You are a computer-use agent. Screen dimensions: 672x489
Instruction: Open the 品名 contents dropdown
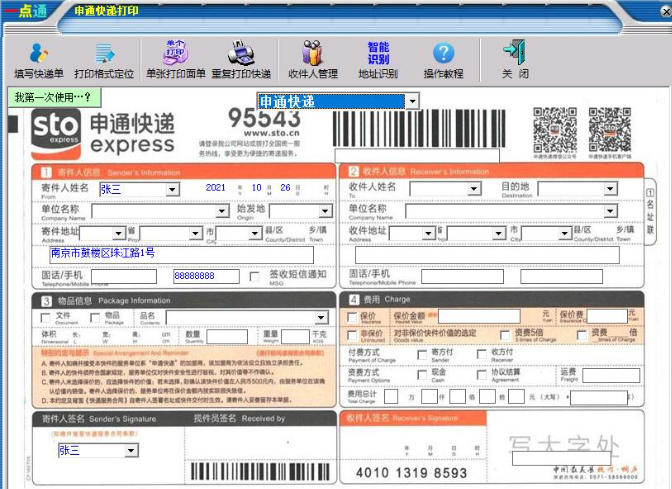pos(321,318)
